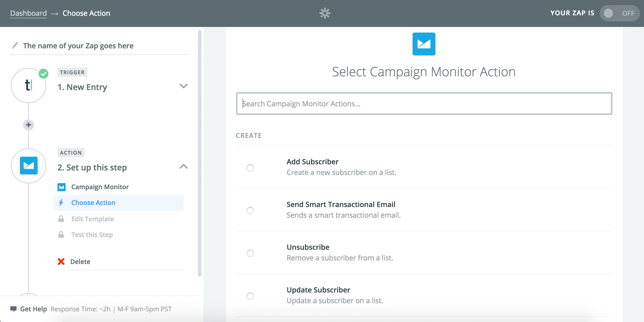Select the Update Subscriber radio button
644x322 pixels.
[250, 296]
